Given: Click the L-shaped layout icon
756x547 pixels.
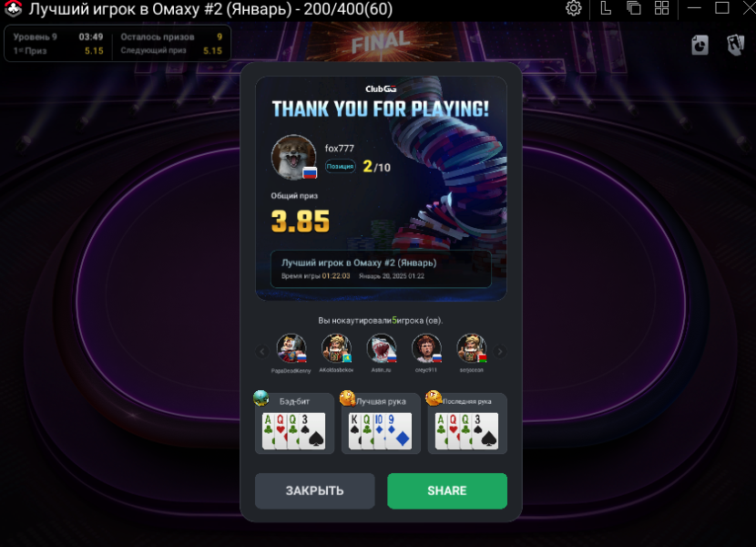Looking at the screenshot, I should pos(606,8).
